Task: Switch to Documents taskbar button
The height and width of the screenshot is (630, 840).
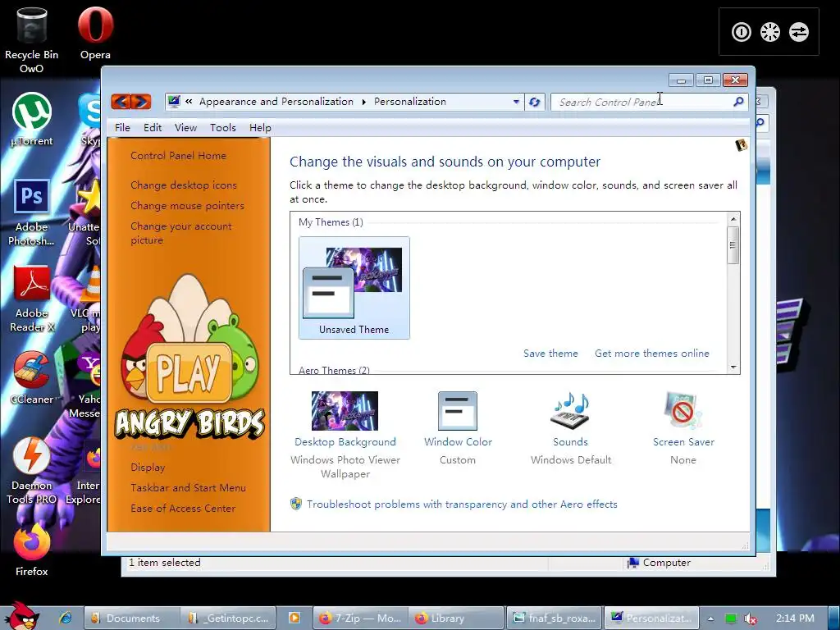Action: coord(132,618)
